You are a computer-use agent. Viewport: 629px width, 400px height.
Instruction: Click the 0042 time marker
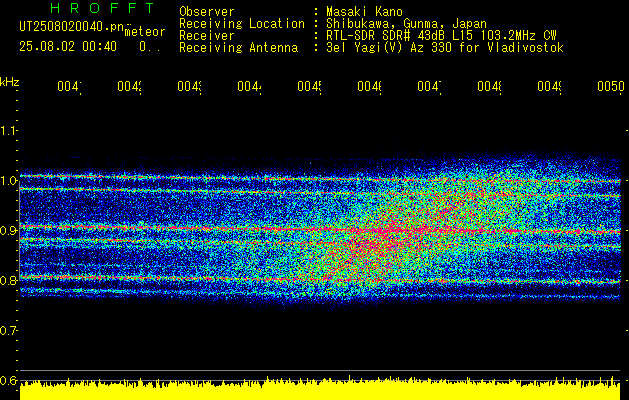[130, 86]
